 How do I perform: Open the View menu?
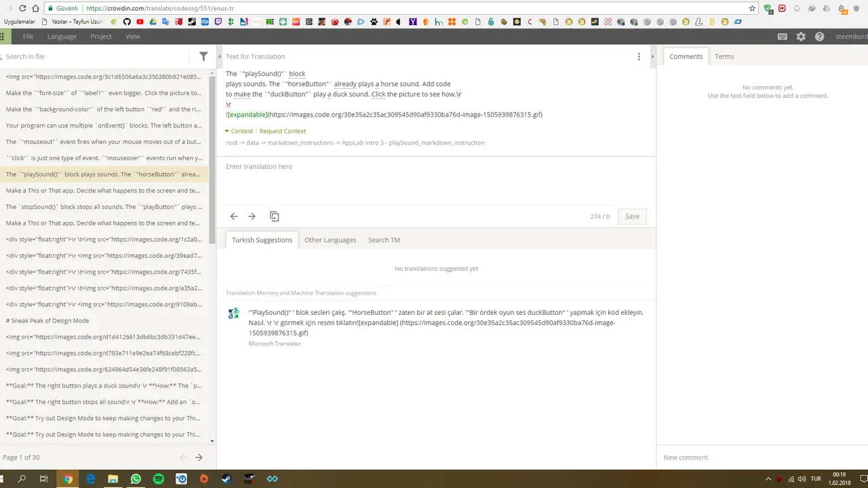point(132,37)
